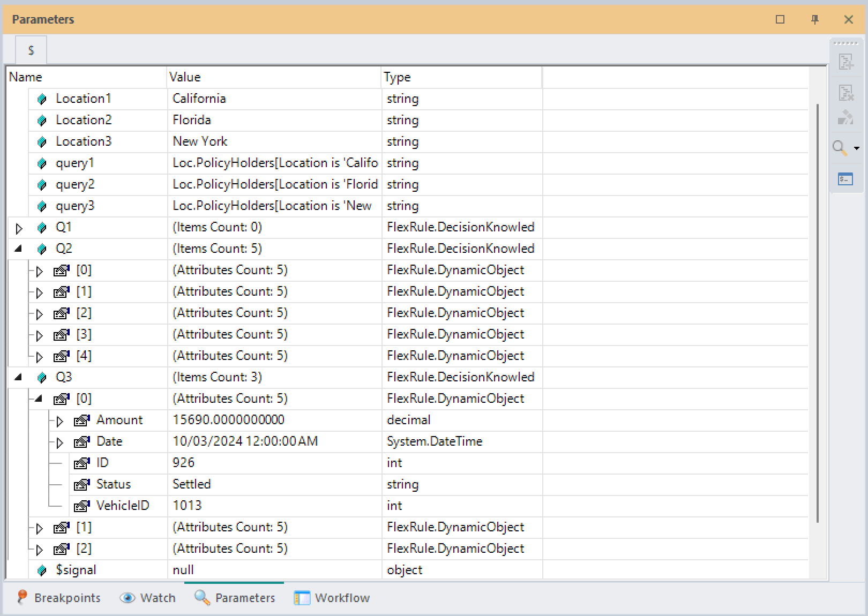Expand item [4] under Q2
The width and height of the screenshot is (868, 616).
(39, 357)
